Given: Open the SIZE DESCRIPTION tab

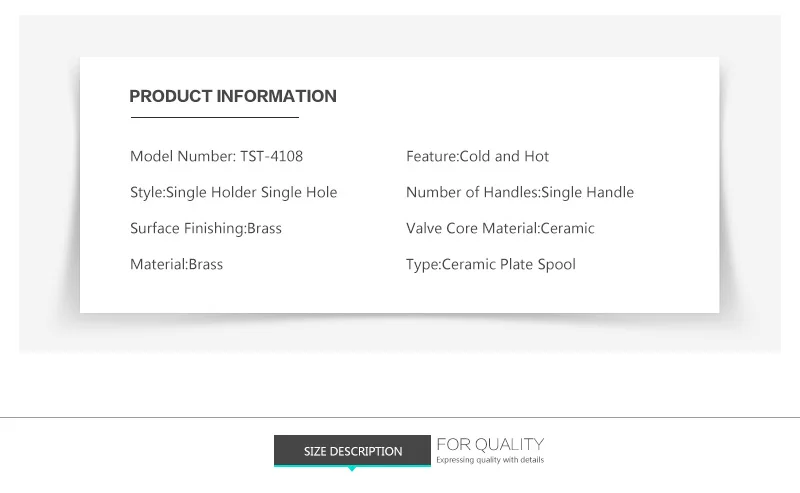Looking at the screenshot, I should [x=352, y=450].
